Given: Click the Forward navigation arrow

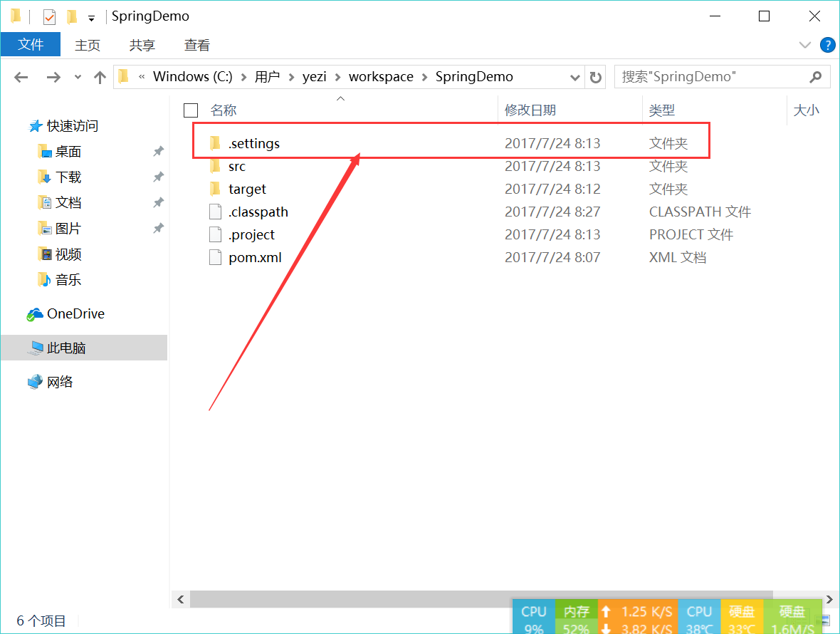Looking at the screenshot, I should point(53,77).
